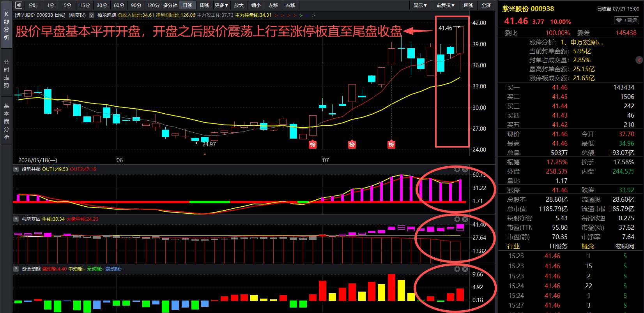Click 右移 to shift chart right
This screenshot has height=313, width=644.
click(x=290, y=5)
